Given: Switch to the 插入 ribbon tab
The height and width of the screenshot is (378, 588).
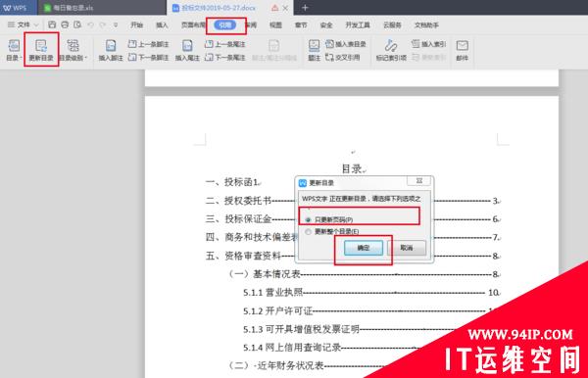Looking at the screenshot, I should [x=162, y=25].
